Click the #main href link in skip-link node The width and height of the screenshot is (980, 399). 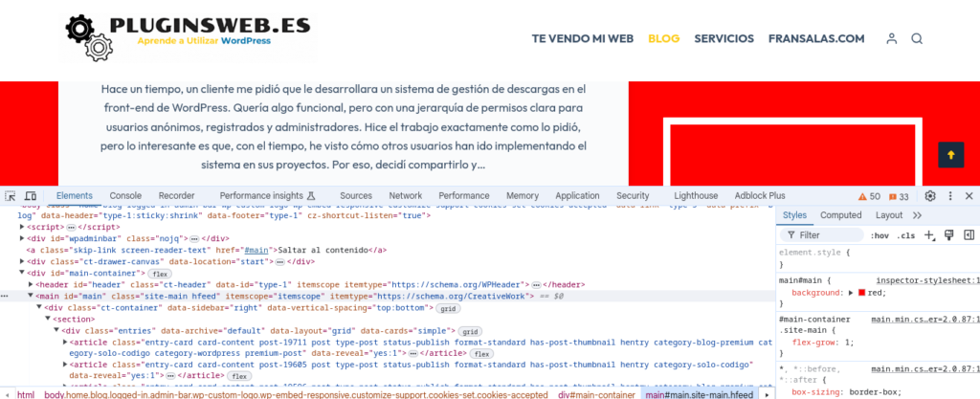tap(256, 250)
